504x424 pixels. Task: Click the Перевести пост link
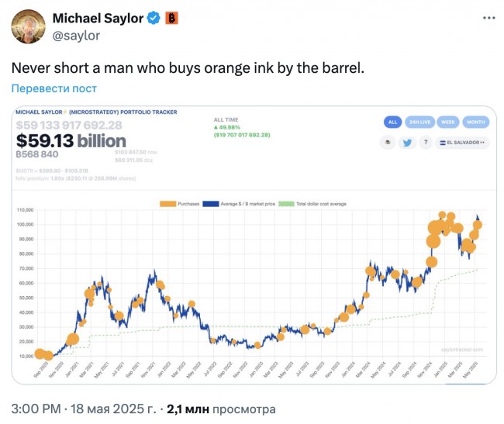(54, 88)
